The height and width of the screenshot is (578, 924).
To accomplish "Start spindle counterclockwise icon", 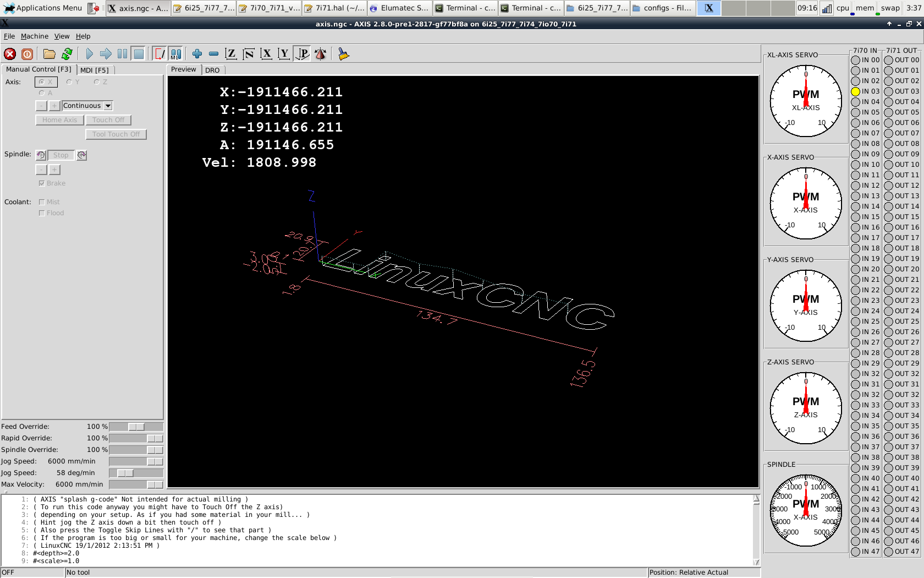I will [41, 155].
